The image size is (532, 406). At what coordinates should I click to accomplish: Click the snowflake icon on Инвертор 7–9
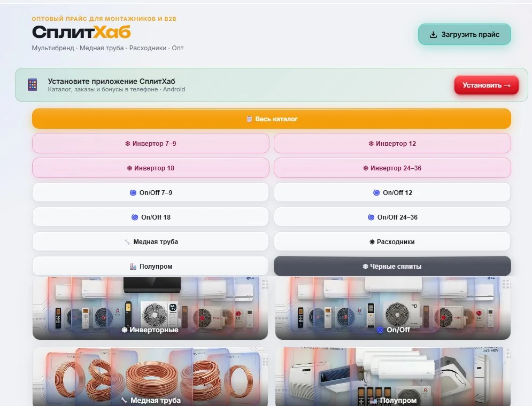pos(128,144)
